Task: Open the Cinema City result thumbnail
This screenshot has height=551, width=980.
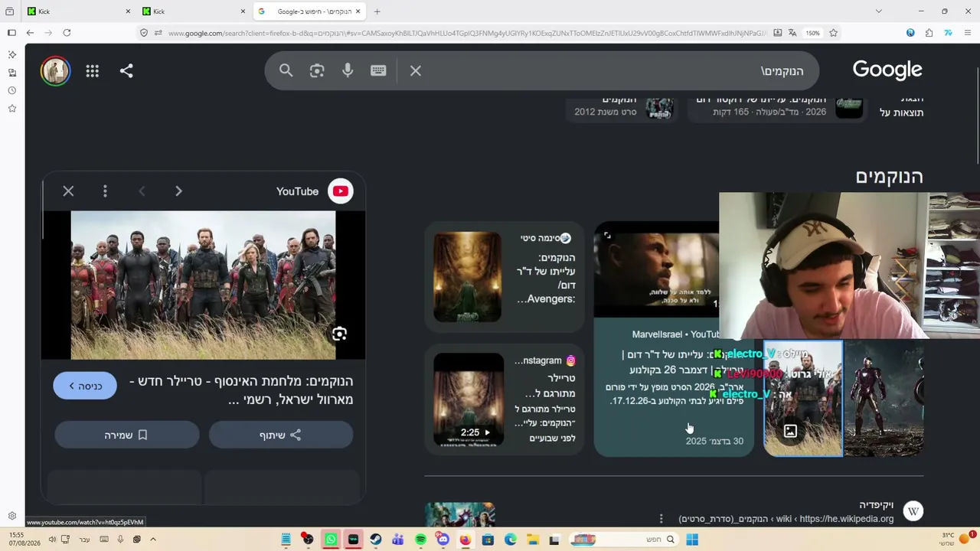Action: click(467, 277)
